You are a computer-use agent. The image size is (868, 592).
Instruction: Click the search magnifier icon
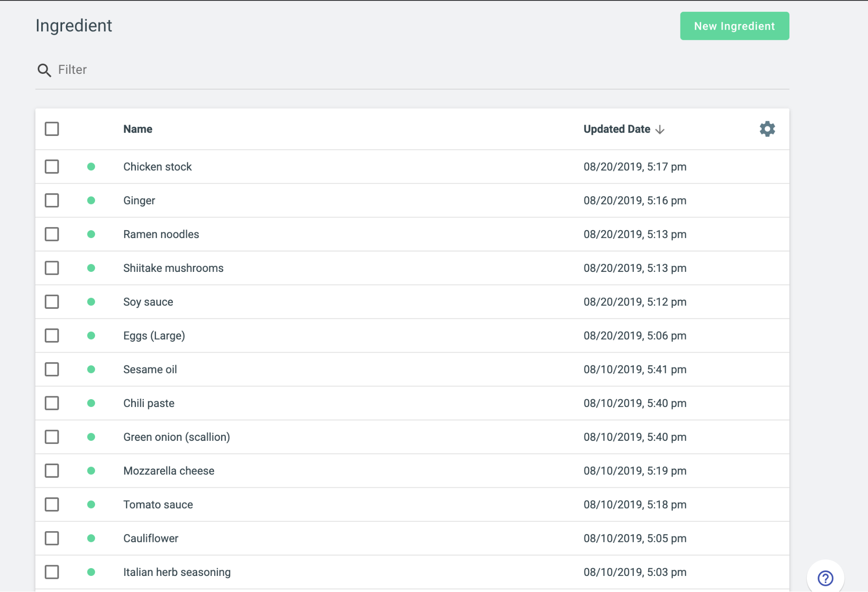click(x=44, y=70)
